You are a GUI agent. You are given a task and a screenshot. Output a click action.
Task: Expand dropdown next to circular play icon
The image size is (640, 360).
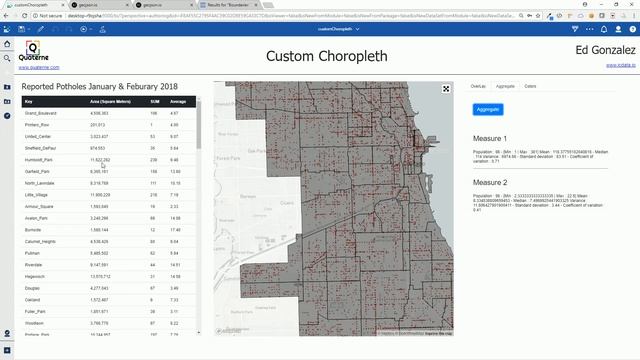[x=91, y=29]
